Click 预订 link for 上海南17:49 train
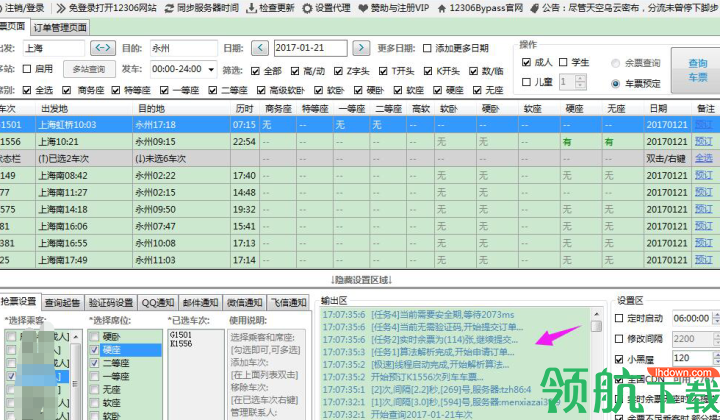This screenshot has width=720, height=420. (x=703, y=260)
